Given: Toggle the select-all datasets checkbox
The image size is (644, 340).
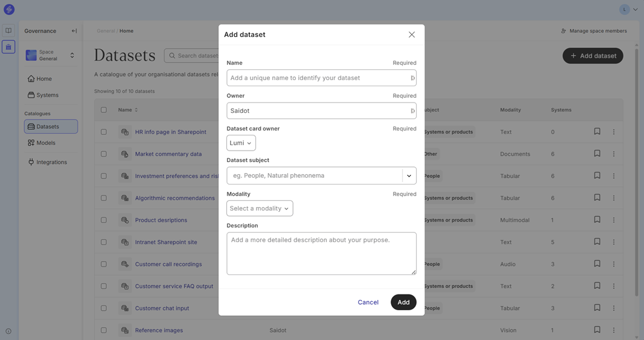Looking at the screenshot, I should point(104,110).
